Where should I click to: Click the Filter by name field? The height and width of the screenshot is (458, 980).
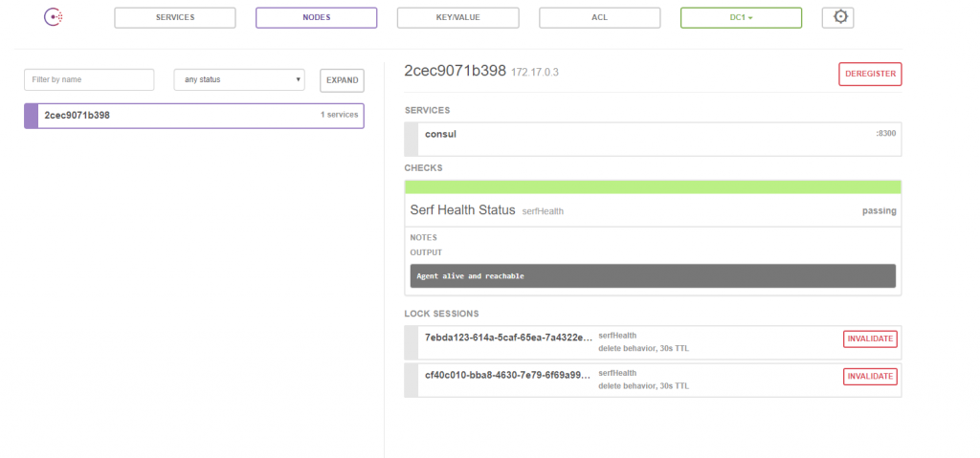tap(89, 80)
